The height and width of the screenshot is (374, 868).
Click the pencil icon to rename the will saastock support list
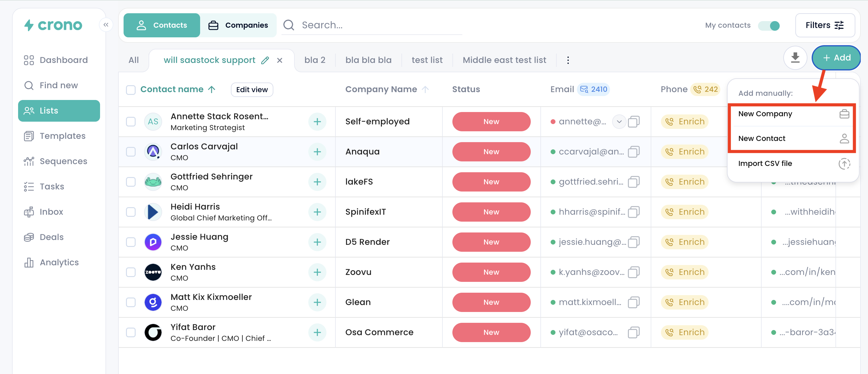pyautogui.click(x=265, y=60)
